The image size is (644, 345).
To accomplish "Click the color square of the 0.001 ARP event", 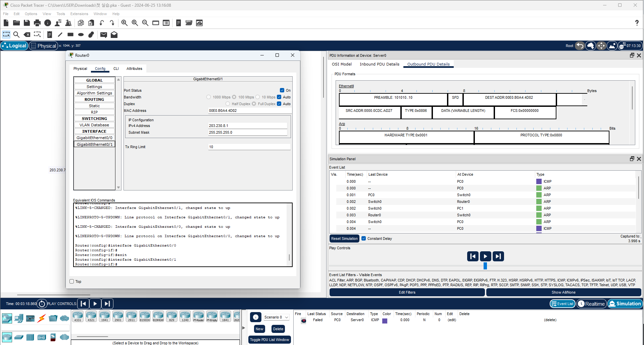I will click(x=539, y=195).
